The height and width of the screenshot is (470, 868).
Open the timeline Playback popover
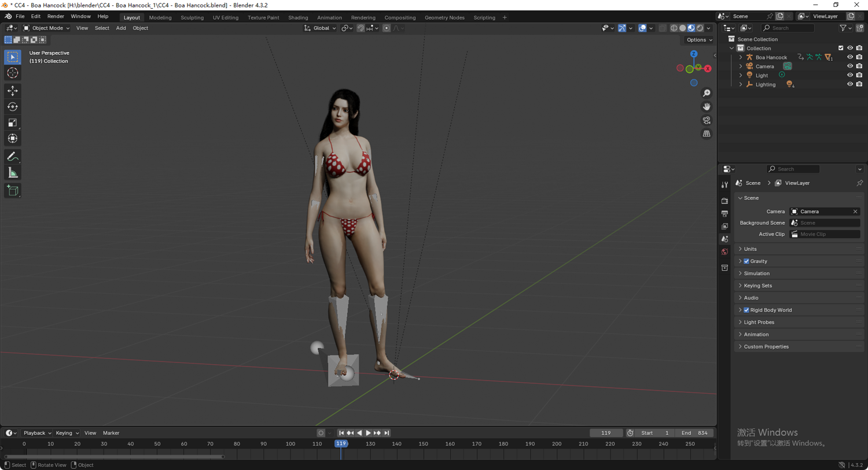tap(37, 433)
